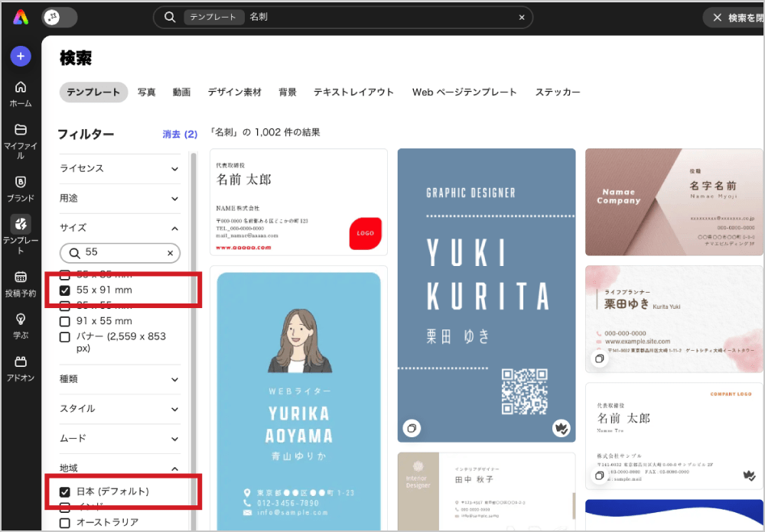
Task: Open the 学ぶ learn icon
Action: click(x=21, y=320)
